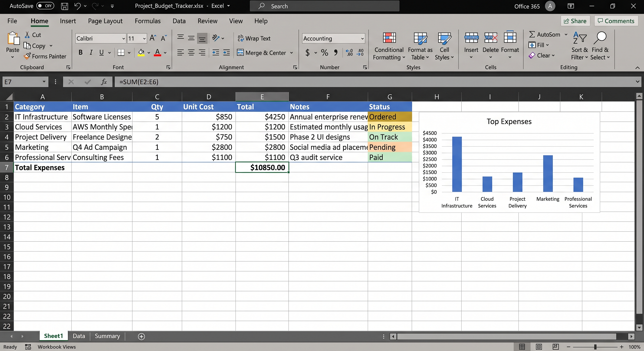Click the AutoSom button
Image resolution: width=644 pixels, height=351 pixels.
pos(545,35)
